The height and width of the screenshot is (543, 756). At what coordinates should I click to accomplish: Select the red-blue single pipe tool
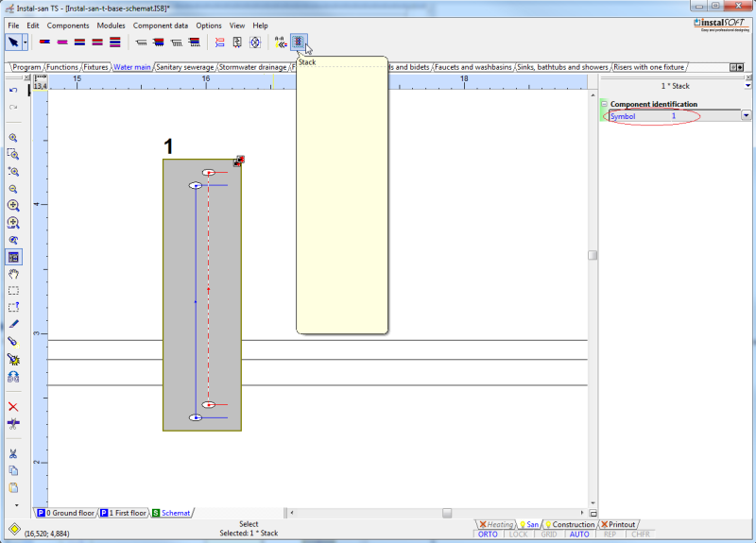[x=44, y=42]
